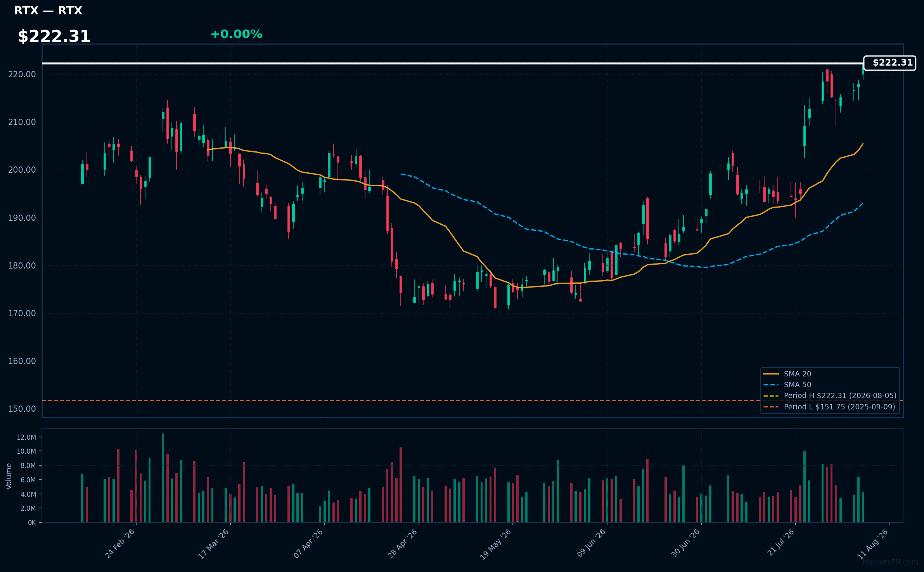Image resolution: width=924 pixels, height=572 pixels.
Task: Select the large $222.31 headline price
Action: click(54, 36)
